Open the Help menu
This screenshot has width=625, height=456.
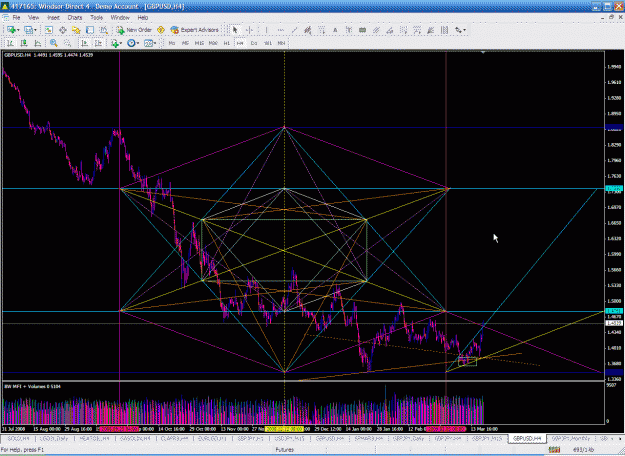[143, 18]
